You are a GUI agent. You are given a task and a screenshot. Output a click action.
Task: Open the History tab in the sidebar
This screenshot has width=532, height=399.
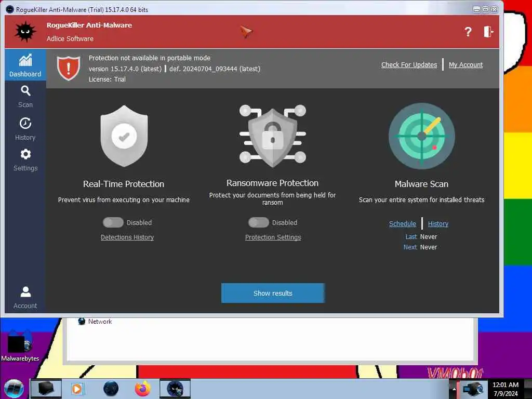25,129
